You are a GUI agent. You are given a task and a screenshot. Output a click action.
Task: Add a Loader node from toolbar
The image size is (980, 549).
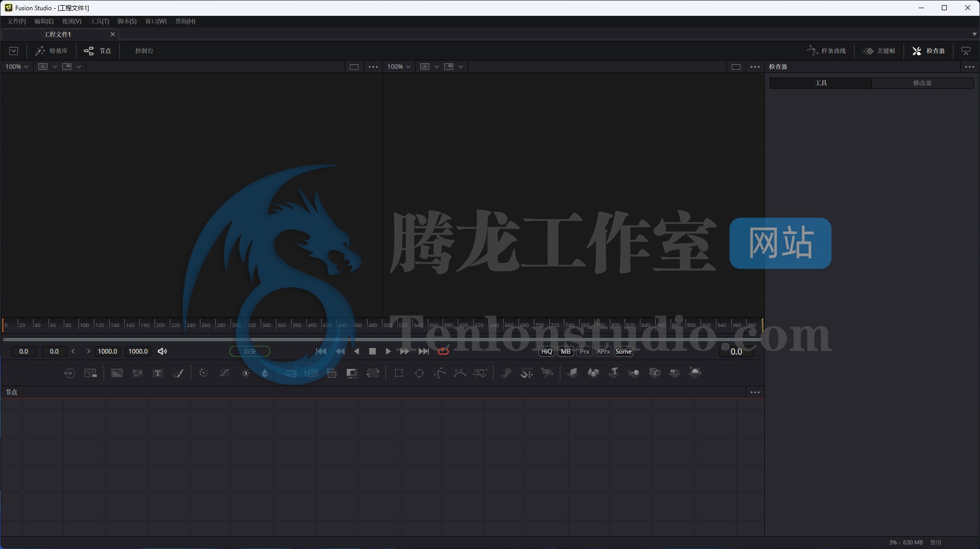(69, 373)
